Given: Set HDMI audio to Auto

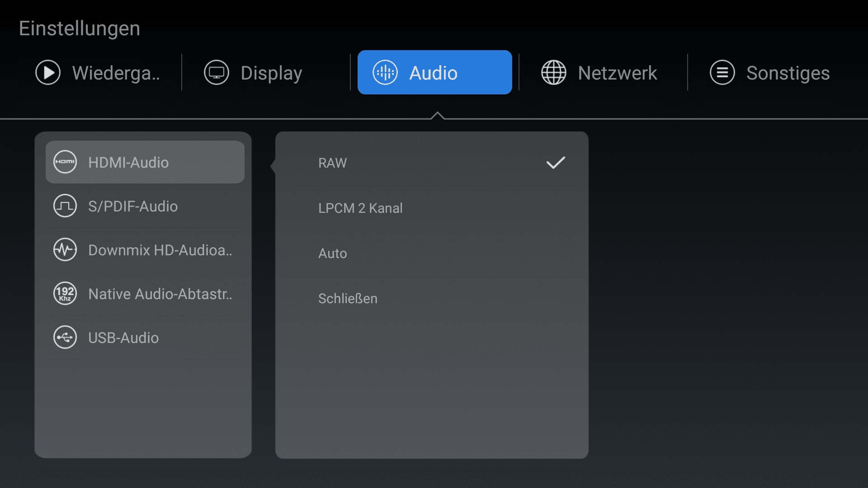Looking at the screenshot, I should [x=333, y=253].
